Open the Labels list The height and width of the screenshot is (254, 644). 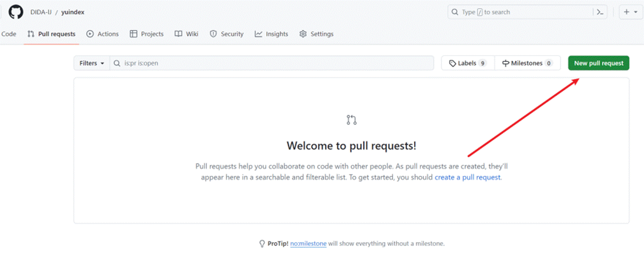click(468, 63)
